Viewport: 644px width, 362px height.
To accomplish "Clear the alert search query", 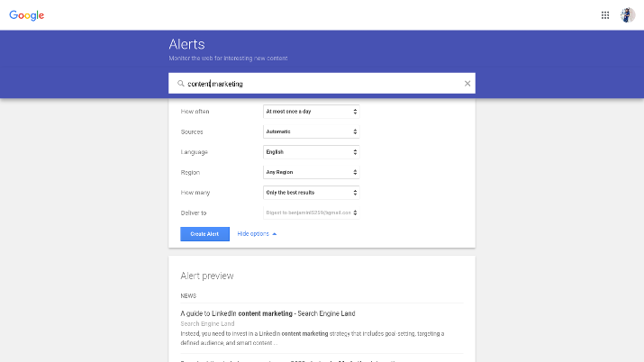I will click(x=467, y=84).
